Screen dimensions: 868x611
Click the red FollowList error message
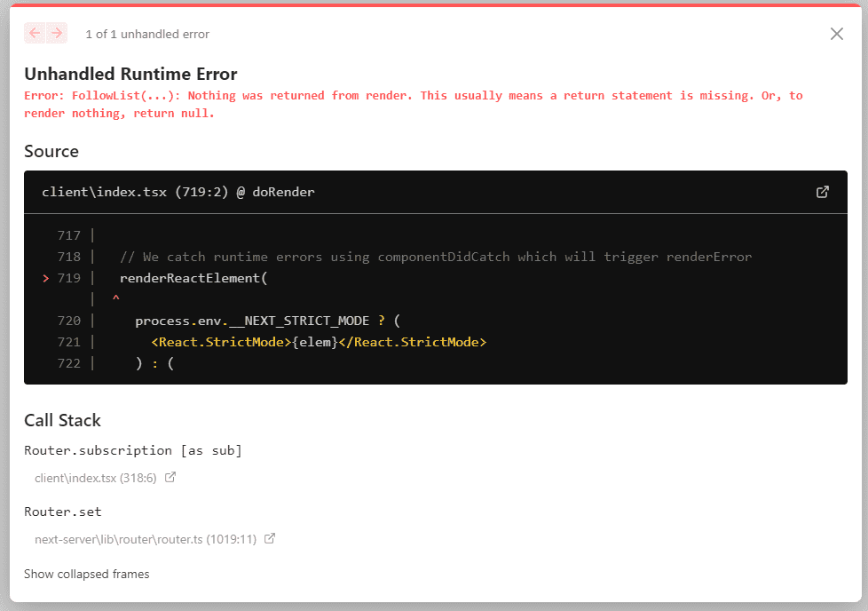click(x=413, y=104)
